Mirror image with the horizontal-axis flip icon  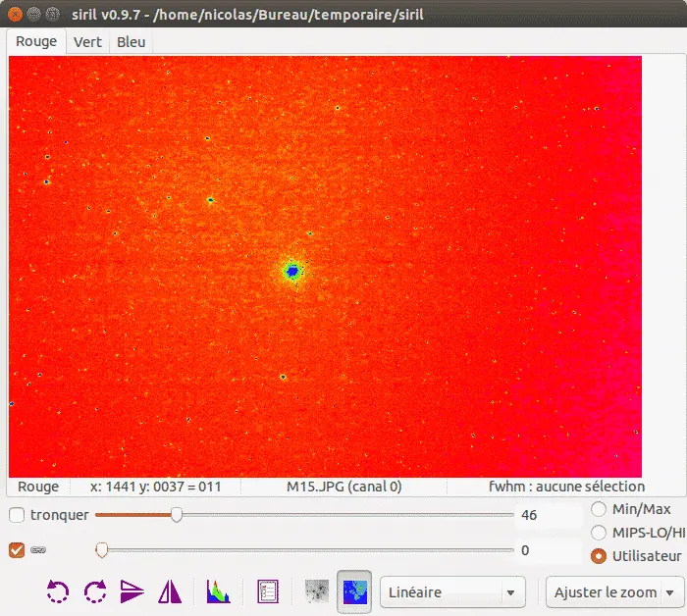tap(132, 591)
